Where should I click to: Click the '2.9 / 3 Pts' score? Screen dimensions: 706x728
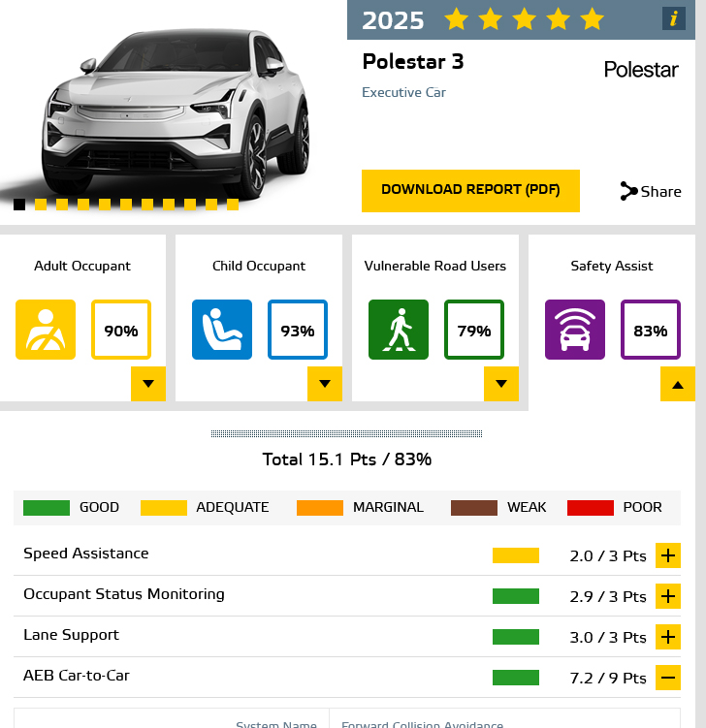tap(608, 596)
